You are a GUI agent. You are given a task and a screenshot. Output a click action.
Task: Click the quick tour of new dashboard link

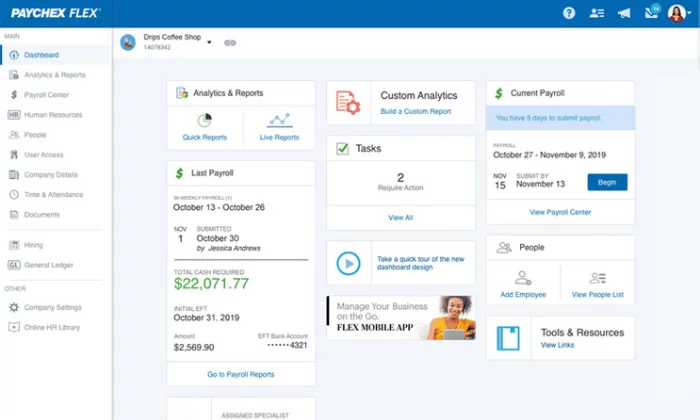click(x=421, y=263)
